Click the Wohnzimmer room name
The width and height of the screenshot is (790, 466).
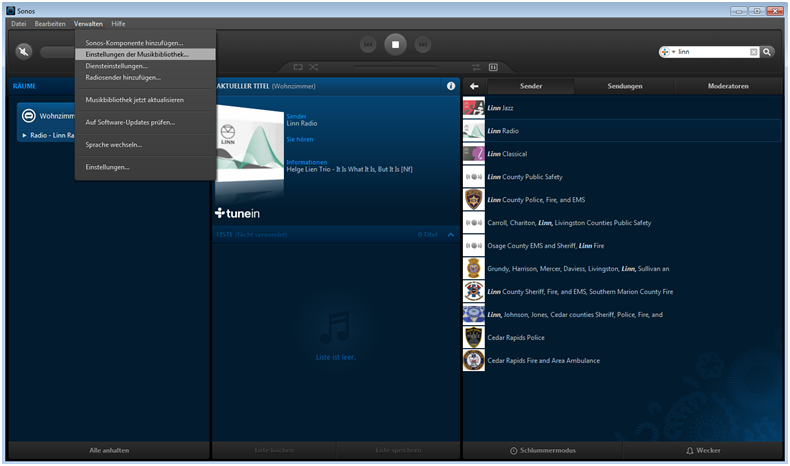[x=57, y=116]
